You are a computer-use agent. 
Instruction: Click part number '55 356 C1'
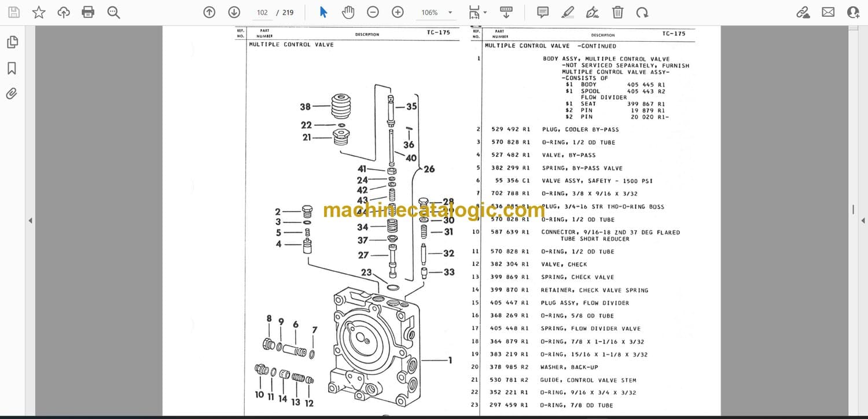click(x=513, y=181)
